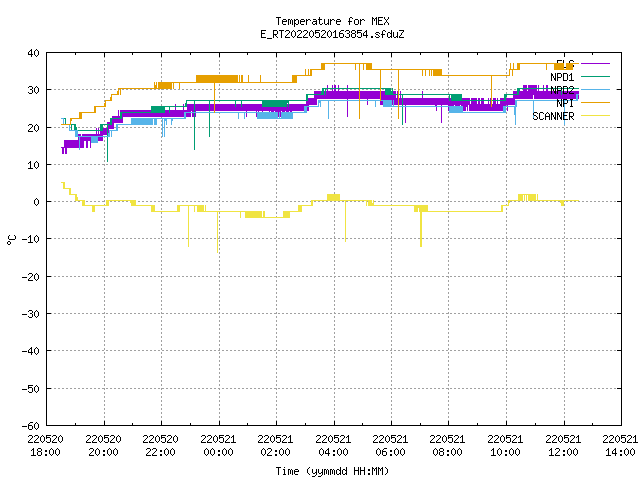Click the y-axis label -20
The height and width of the screenshot is (480, 640).
[x=31, y=277]
